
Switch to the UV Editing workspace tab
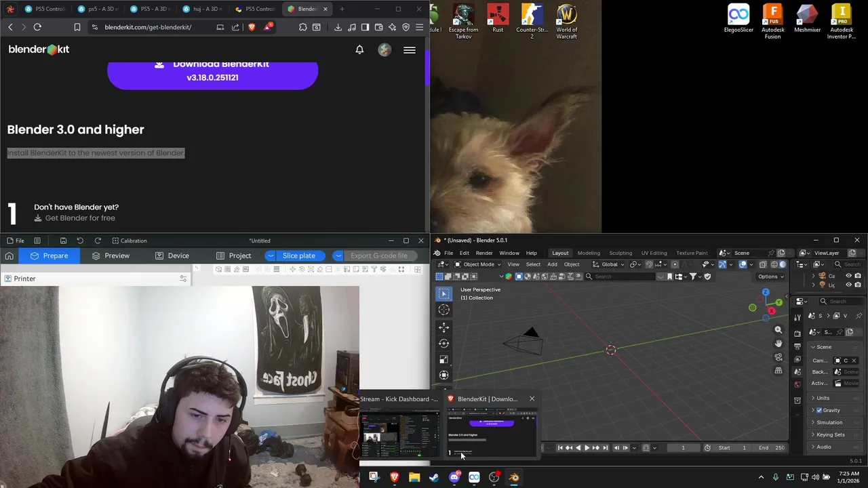tap(654, 253)
